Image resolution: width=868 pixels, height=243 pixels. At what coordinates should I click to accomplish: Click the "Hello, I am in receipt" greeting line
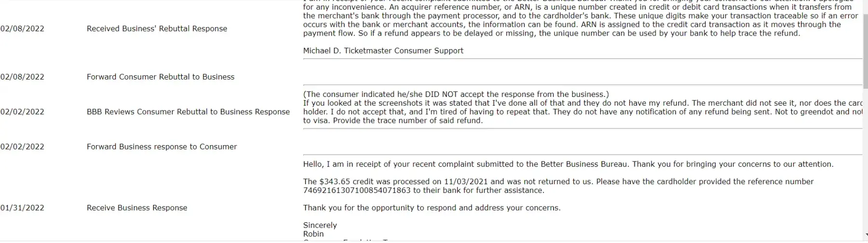(x=568, y=164)
